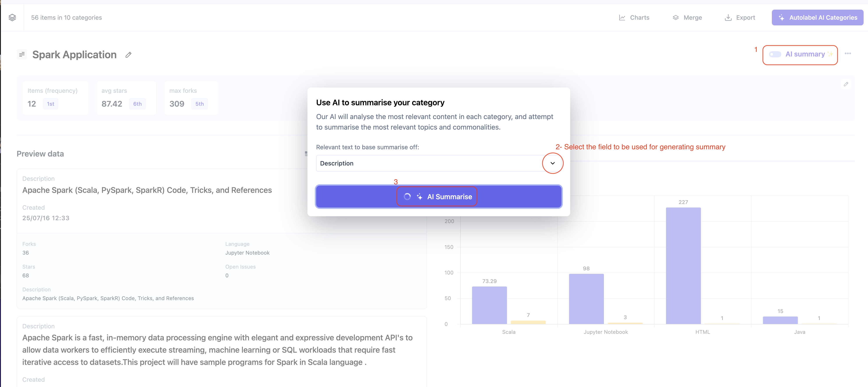Click the 6th rank badge for avg stars
868x387 pixels.
click(x=138, y=104)
